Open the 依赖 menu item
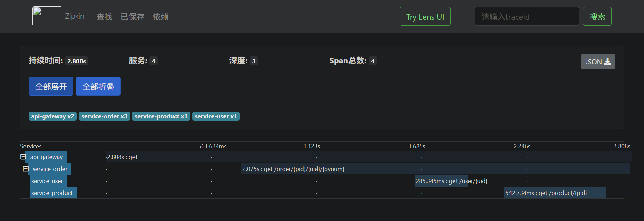 coord(161,17)
